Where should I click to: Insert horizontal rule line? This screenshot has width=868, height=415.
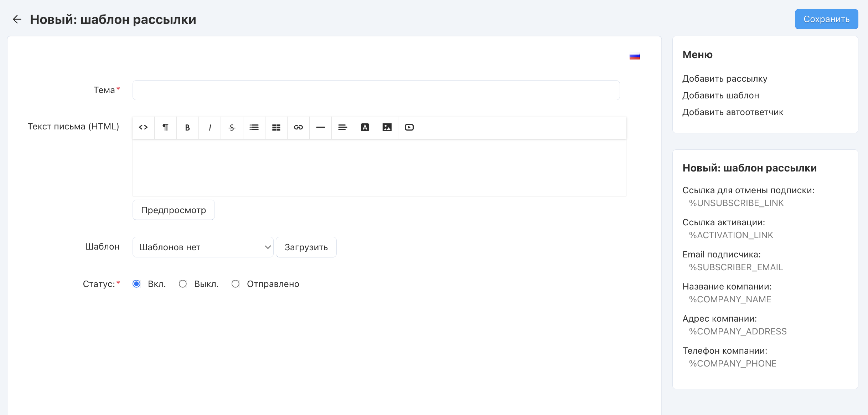click(x=320, y=127)
